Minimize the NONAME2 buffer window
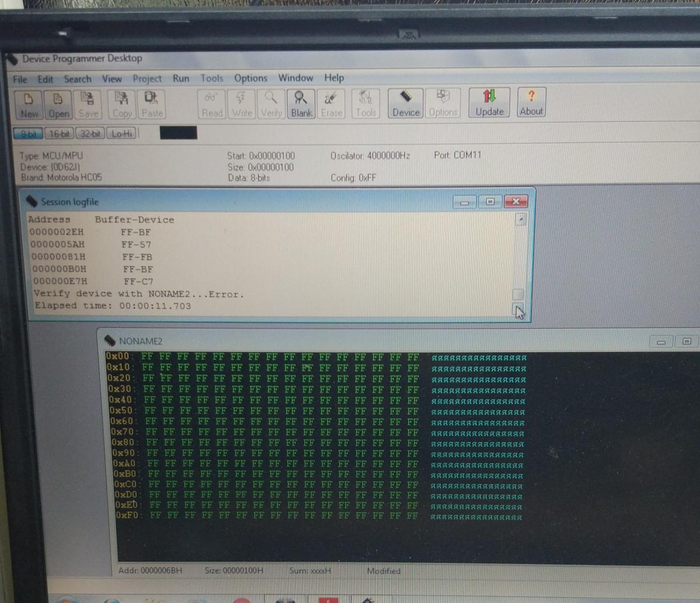 (x=661, y=342)
